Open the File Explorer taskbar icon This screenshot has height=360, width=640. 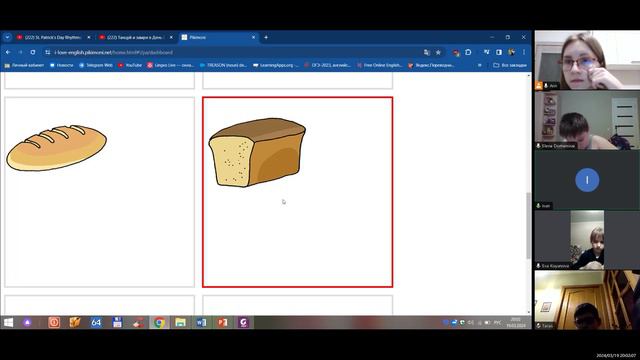pos(180,322)
